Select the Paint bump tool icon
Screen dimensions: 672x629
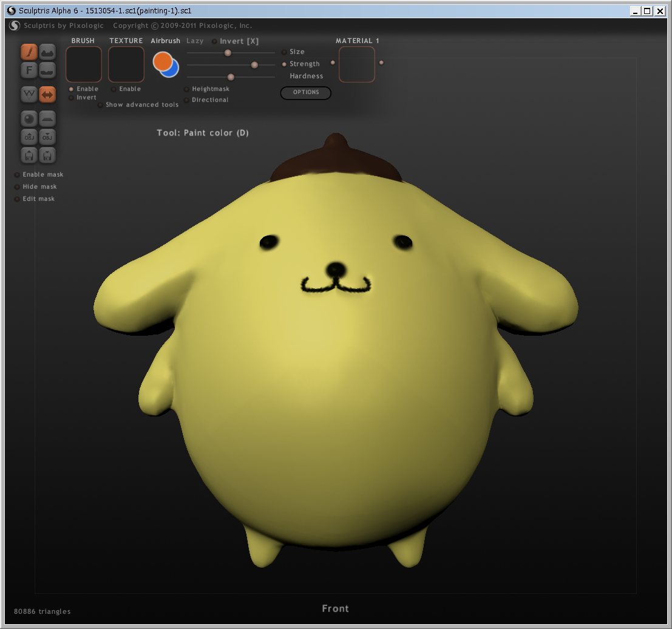(x=47, y=52)
